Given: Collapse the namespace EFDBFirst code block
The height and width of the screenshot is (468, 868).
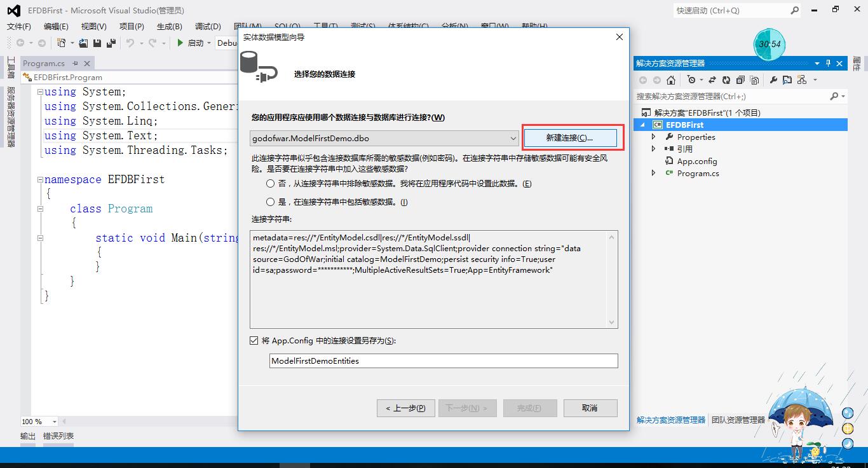Looking at the screenshot, I should [x=40, y=179].
